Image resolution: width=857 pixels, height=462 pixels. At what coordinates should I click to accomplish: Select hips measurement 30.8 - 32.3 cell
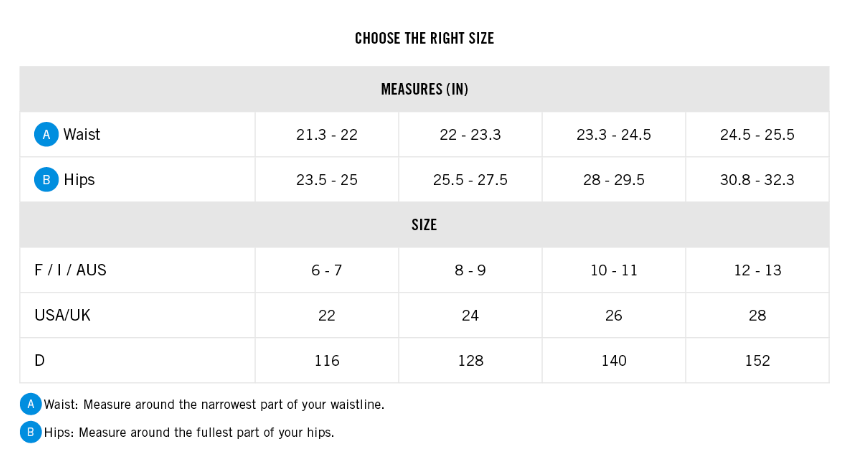[x=757, y=180]
